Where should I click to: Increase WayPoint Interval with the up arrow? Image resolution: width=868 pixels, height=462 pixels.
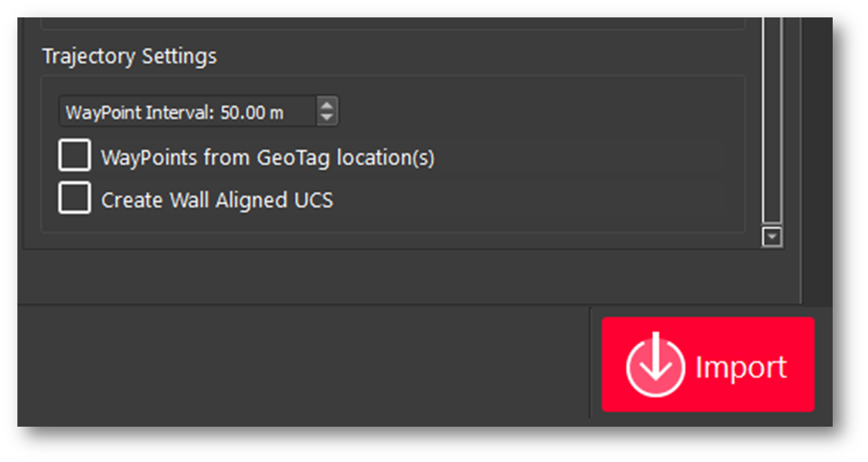tap(327, 105)
